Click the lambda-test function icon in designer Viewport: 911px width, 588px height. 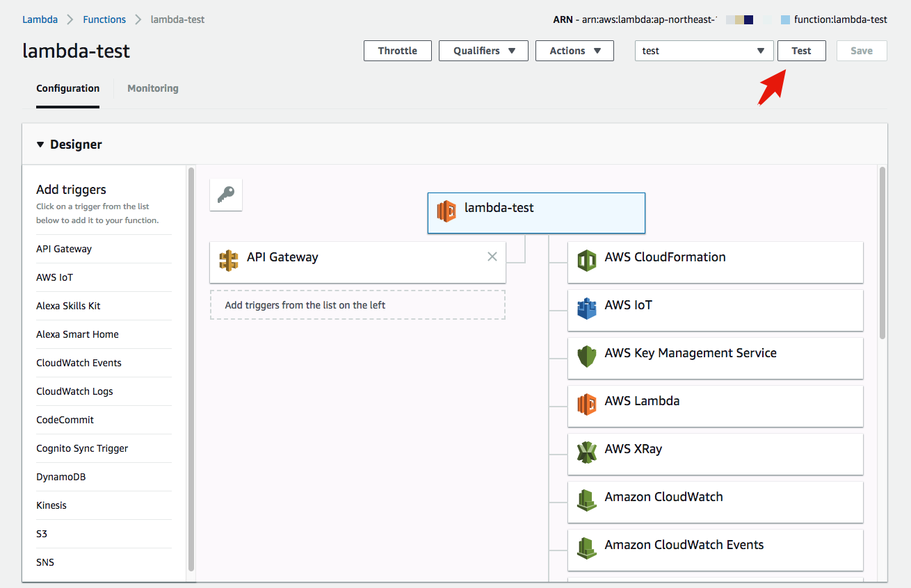(x=446, y=211)
